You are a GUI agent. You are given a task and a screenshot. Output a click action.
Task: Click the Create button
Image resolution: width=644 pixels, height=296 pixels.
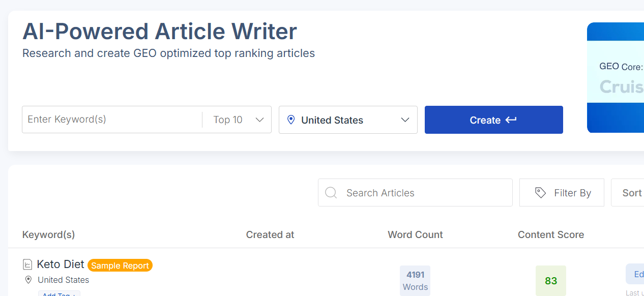[x=493, y=120]
